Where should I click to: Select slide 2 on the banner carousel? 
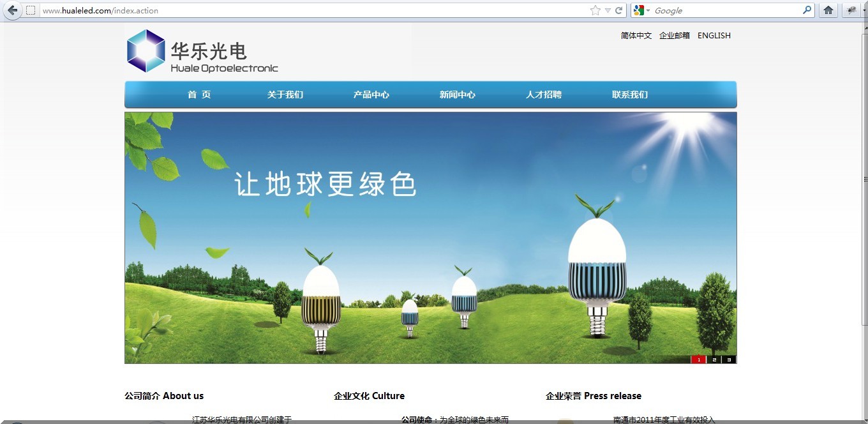714,359
